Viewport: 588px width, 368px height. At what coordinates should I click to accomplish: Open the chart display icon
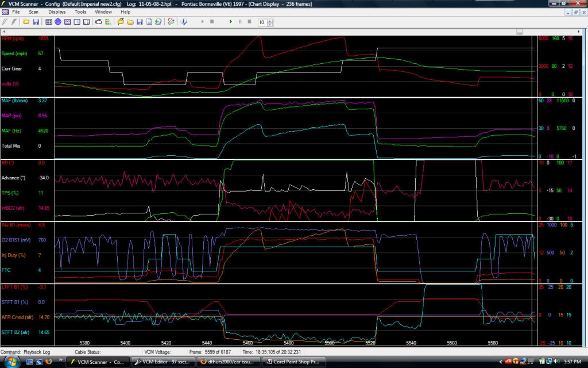68,22
